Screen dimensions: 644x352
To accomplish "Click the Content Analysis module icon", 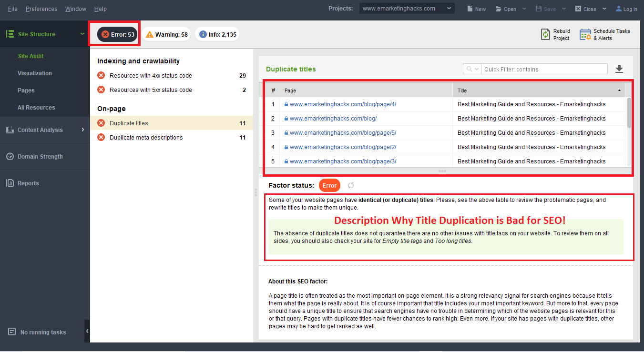I will [x=10, y=130].
